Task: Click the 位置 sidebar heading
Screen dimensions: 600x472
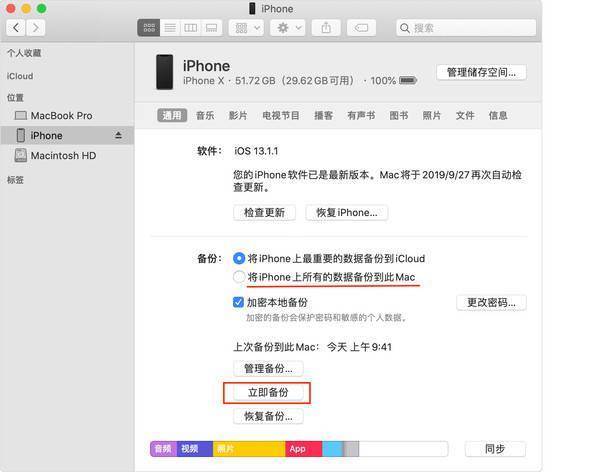Action: click(15, 98)
